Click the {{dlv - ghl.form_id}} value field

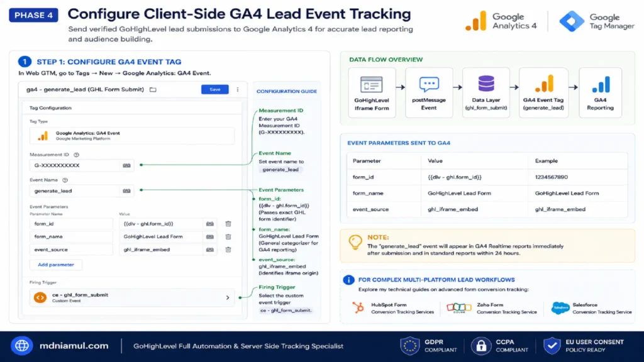point(161,224)
